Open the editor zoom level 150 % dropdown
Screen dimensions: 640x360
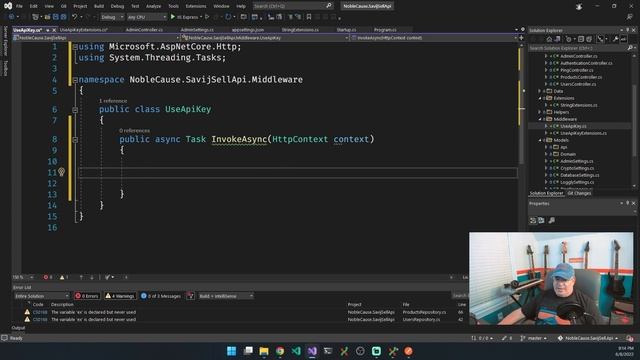pyautogui.click(x=23, y=277)
